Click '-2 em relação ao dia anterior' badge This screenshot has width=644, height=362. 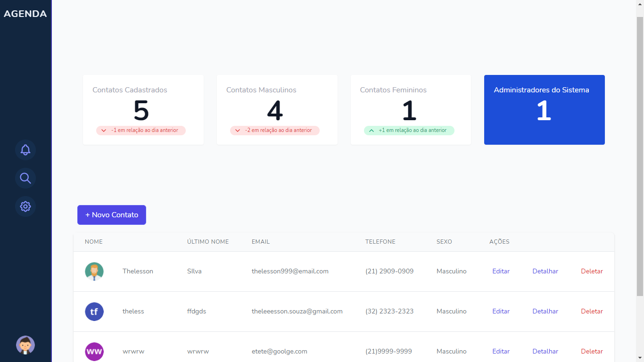coord(275,131)
